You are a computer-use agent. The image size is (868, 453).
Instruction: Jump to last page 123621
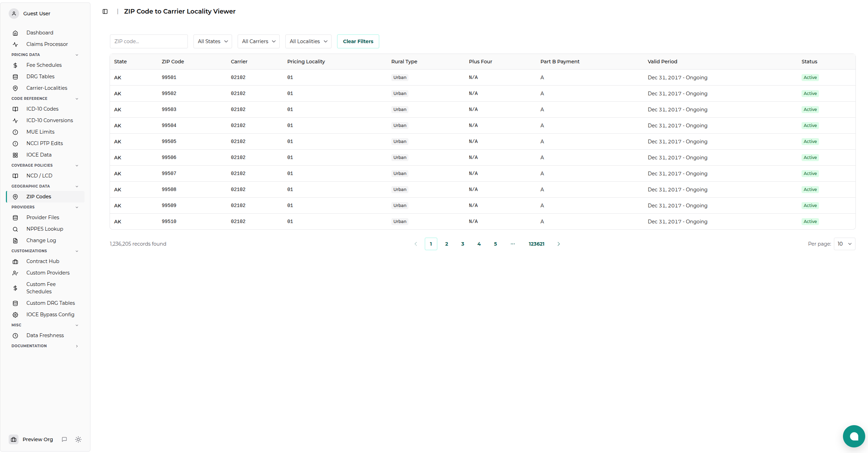pos(536,244)
